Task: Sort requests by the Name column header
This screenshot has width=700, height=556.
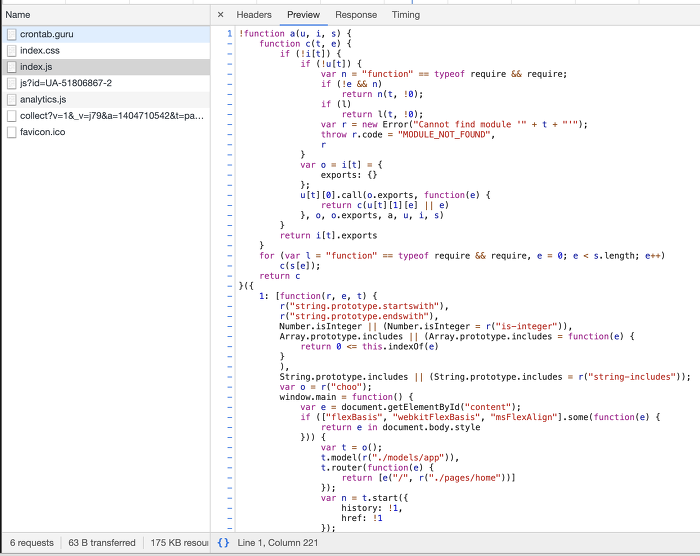Action: [106, 15]
